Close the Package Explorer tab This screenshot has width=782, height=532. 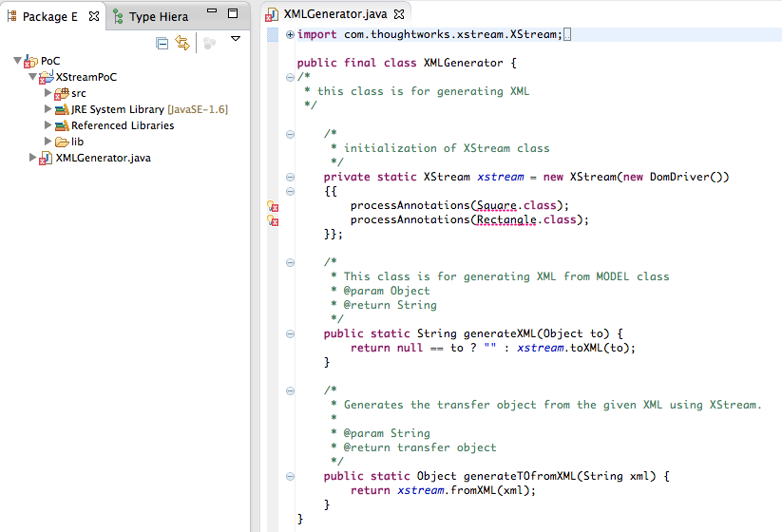[x=96, y=16]
